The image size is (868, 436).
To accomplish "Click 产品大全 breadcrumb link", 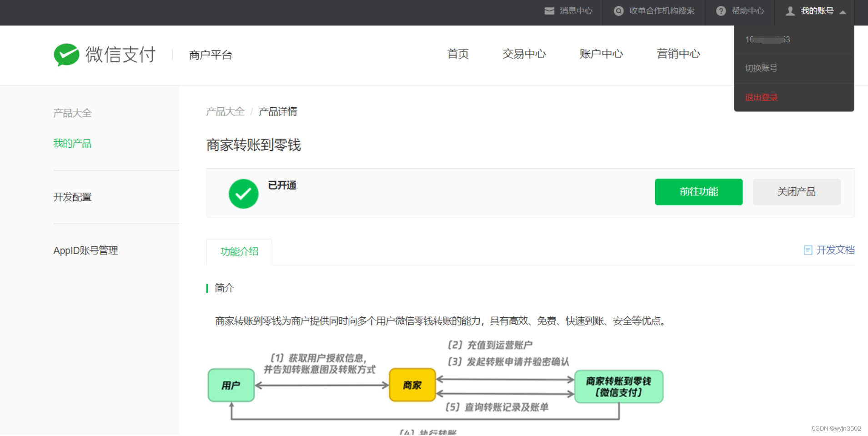I will (x=225, y=111).
